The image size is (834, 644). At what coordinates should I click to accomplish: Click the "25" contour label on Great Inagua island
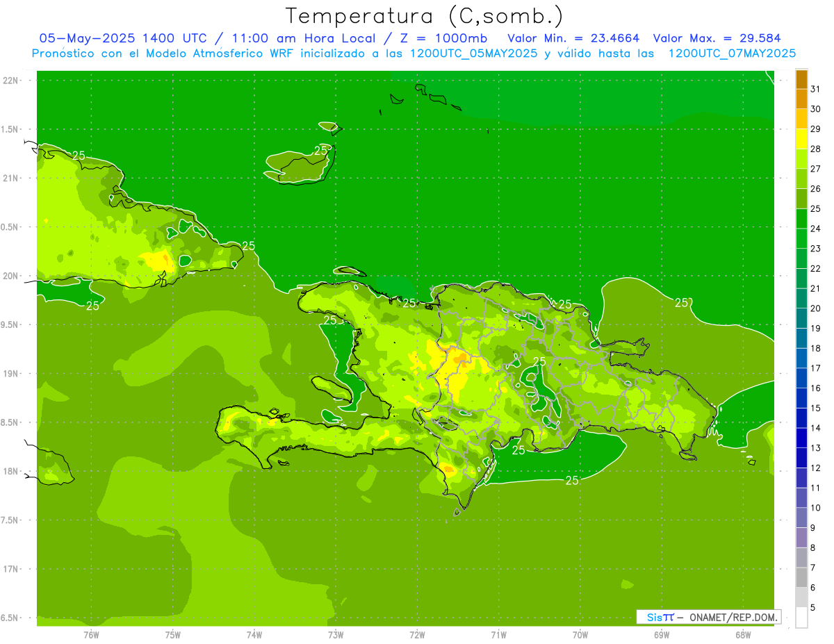pyautogui.click(x=320, y=150)
